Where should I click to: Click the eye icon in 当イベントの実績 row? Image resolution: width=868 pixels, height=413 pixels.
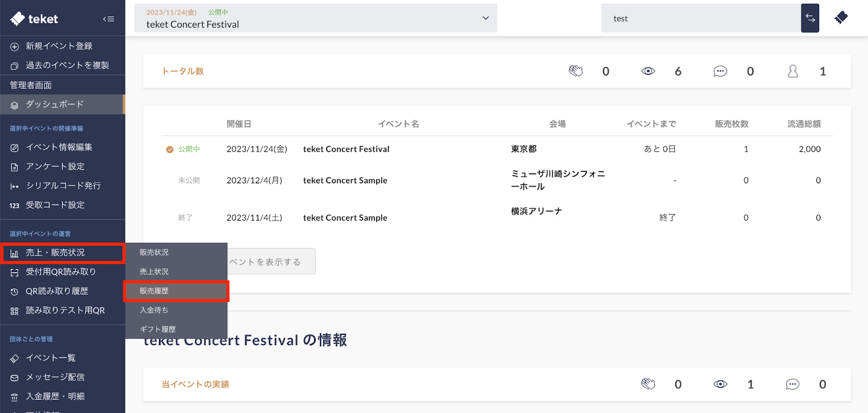(720, 384)
